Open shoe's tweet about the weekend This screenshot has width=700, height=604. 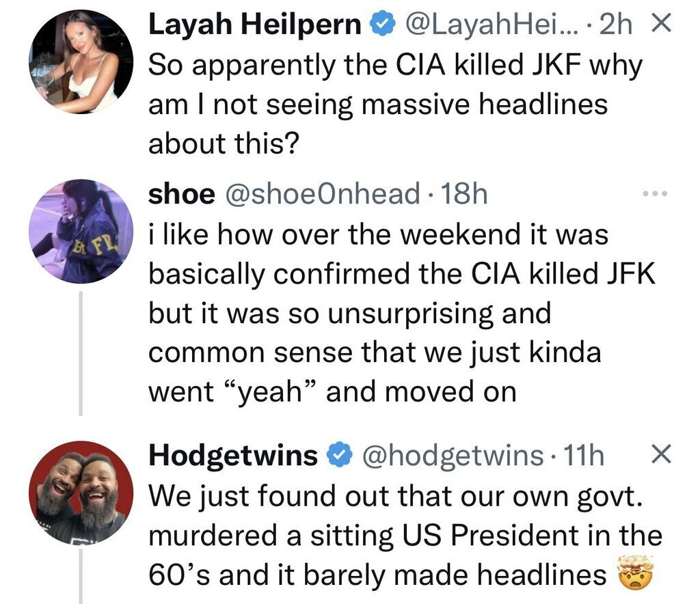coord(396,314)
